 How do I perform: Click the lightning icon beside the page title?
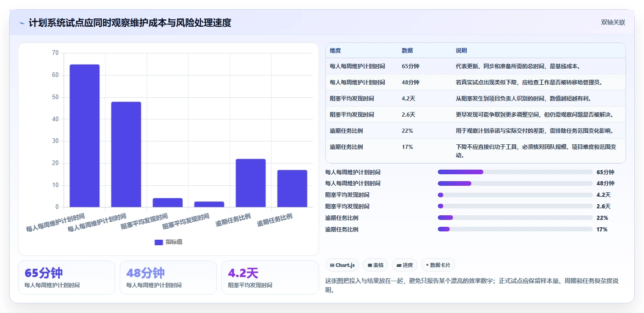click(x=22, y=23)
